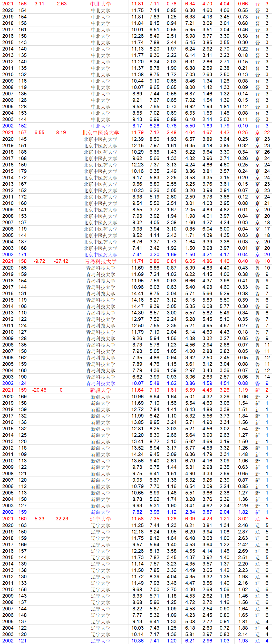
Task: Select value 6.55 in 北京中医药大学 2021 row
Action: [39, 133]
